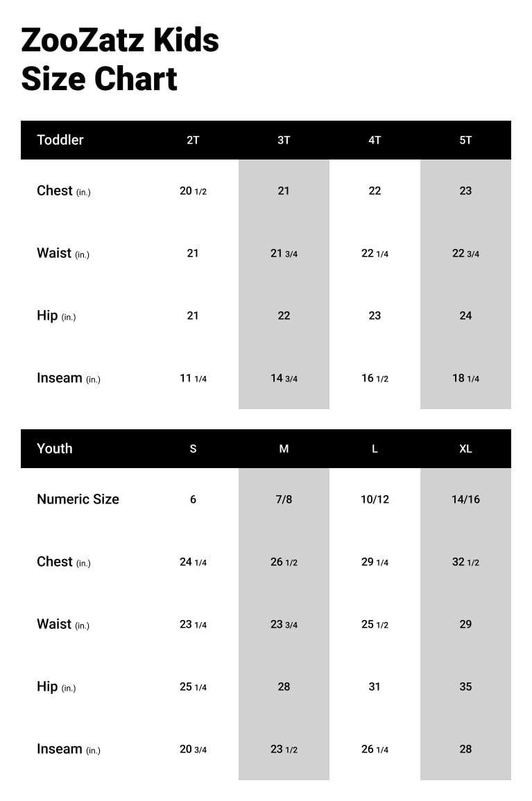
Task: Click the 2T chest value 20 1/2
Action: [x=193, y=191]
